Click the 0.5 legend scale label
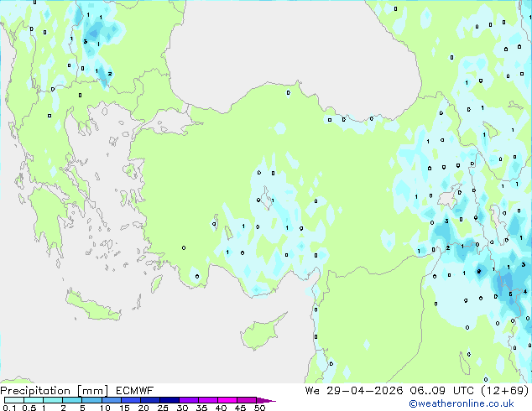Image resolution: width=532 pixels, height=411 pixels. [29, 408]
